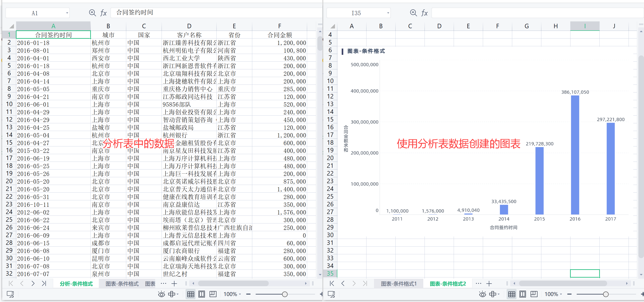This screenshot has width=644, height=302.
Task: Go to the first sheet in the right workbook
Action: (x=332, y=283)
